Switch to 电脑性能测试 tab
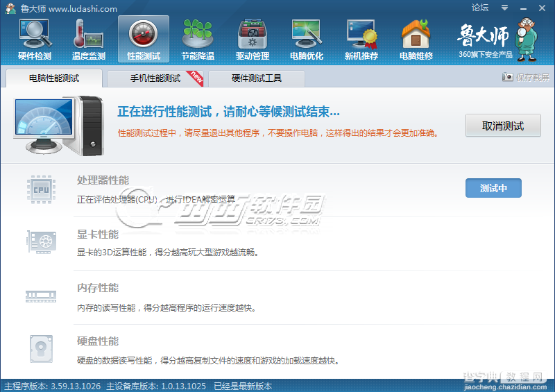555x392 pixels. coord(54,78)
